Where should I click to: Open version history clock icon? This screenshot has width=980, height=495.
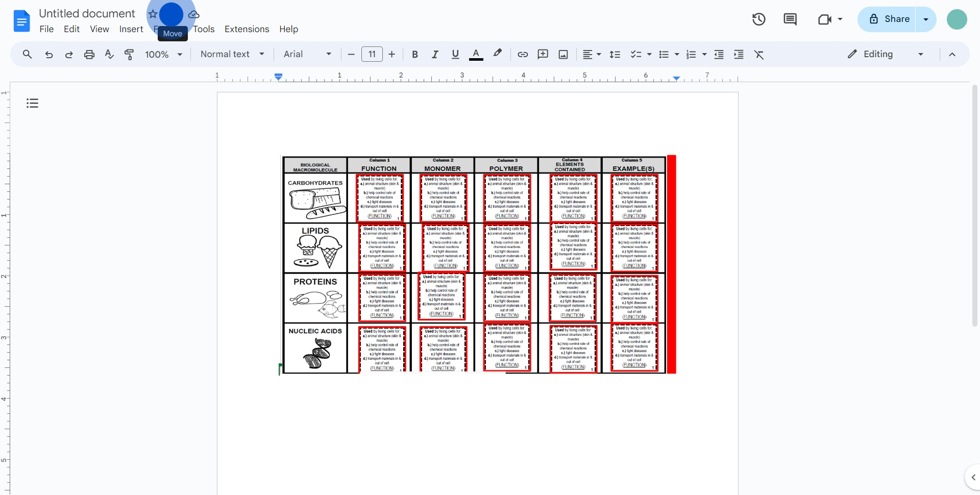click(758, 19)
